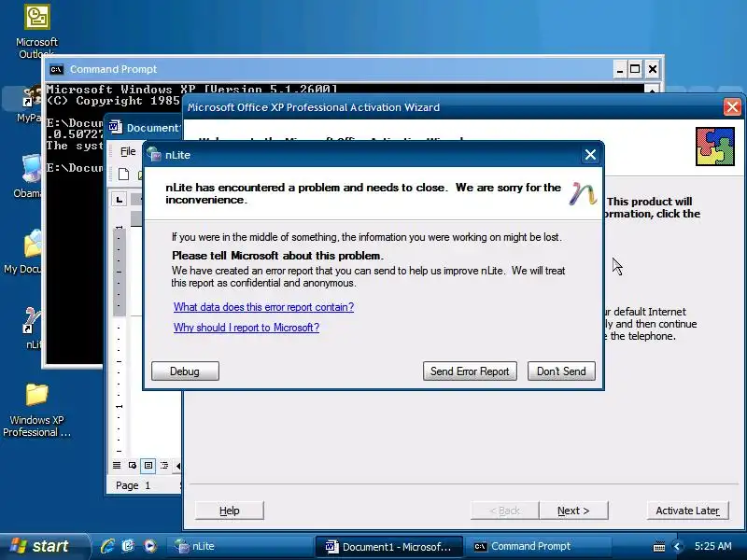
Task: Click the tab stop selector in Word ruler
Action: click(120, 199)
